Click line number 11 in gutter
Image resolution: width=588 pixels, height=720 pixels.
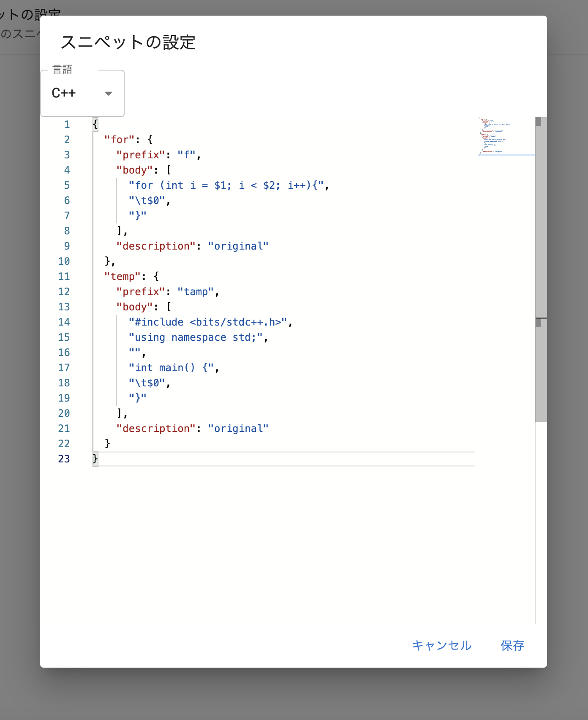64,277
